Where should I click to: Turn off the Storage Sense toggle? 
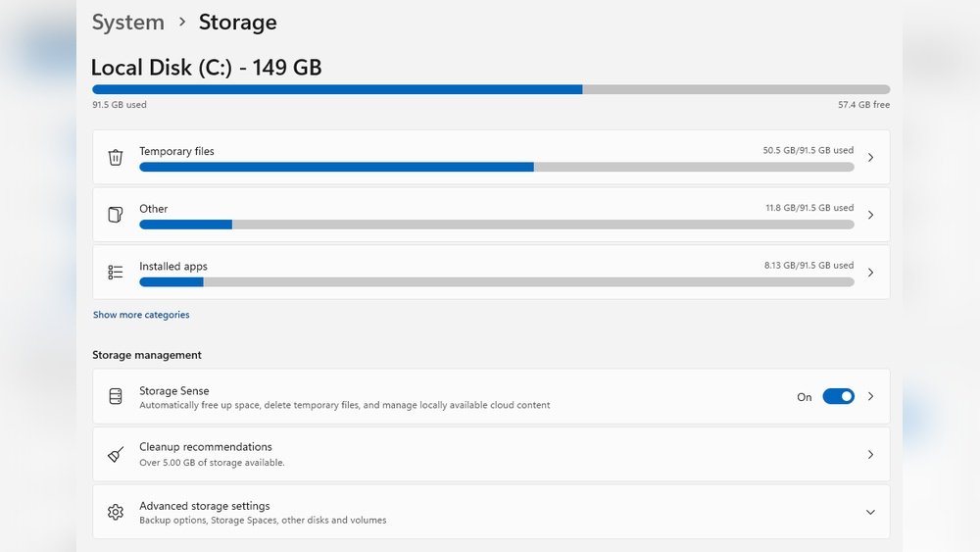point(838,396)
